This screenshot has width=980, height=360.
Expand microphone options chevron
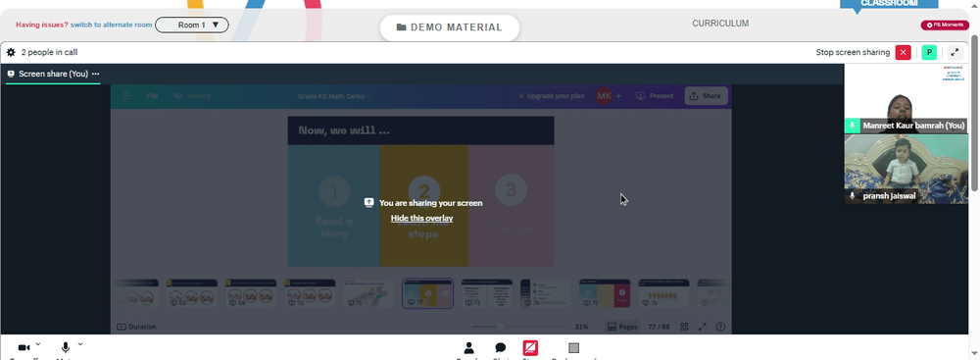(80, 343)
